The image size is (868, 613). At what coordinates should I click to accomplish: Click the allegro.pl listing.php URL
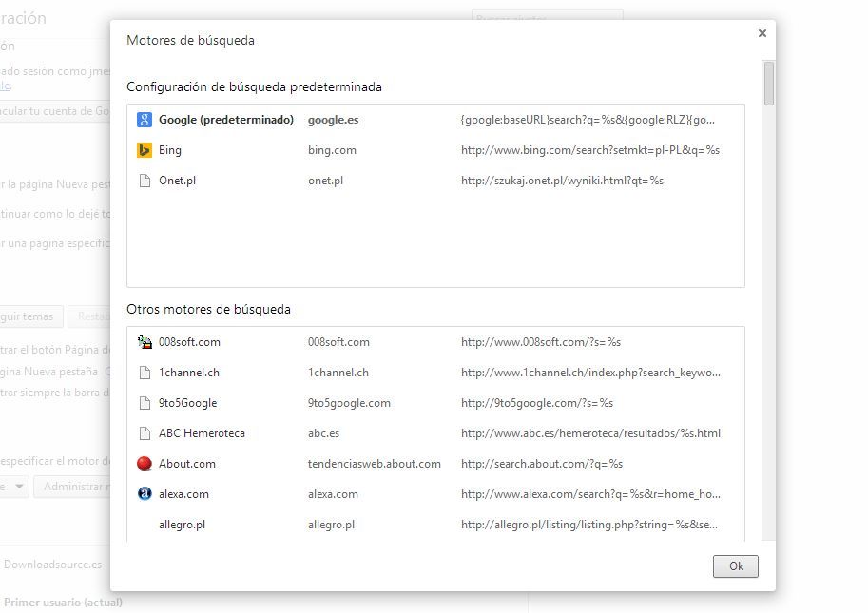[589, 525]
